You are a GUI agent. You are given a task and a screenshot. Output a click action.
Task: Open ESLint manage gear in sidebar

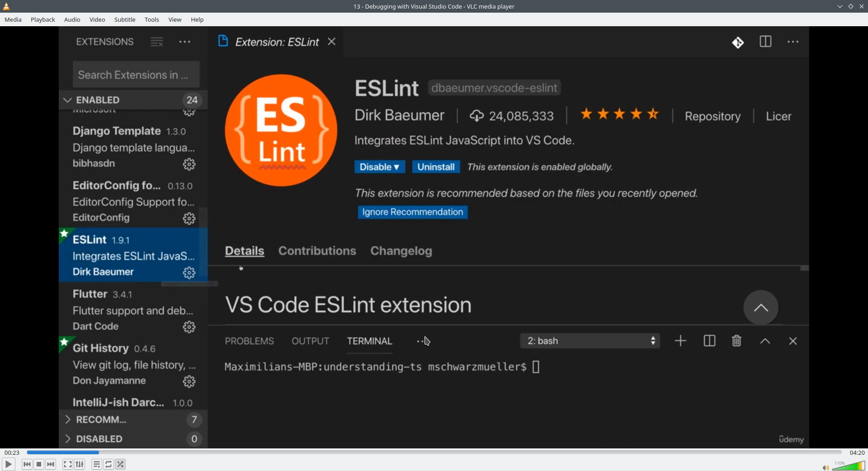pos(189,273)
